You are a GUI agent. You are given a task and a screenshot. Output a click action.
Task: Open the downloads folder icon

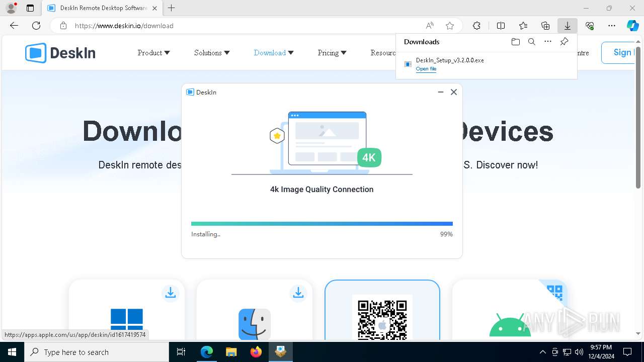(x=515, y=42)
